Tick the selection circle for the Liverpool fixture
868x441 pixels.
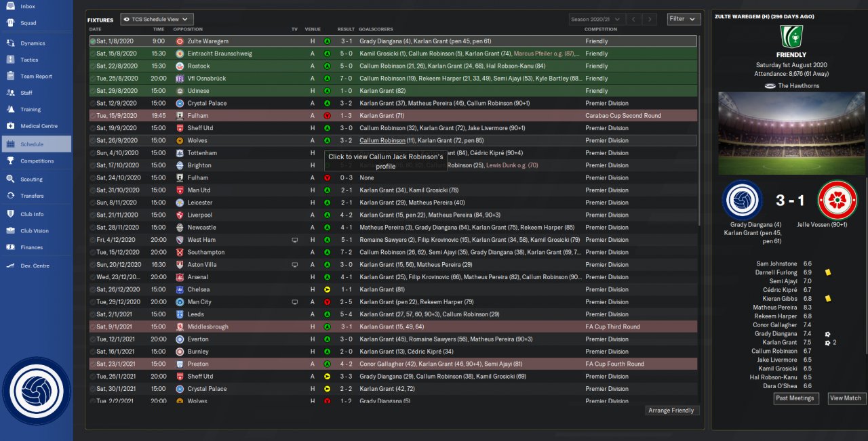(x=93, y=215)
